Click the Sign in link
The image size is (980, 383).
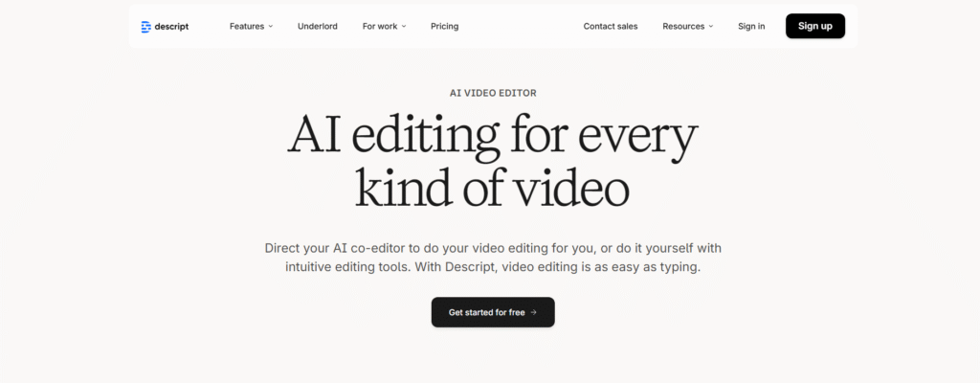click(x=751, y=27)
